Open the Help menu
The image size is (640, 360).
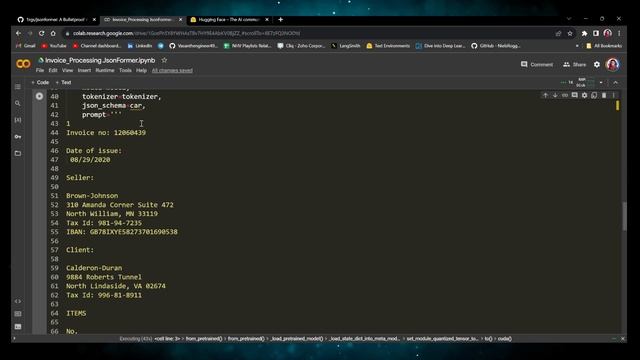click(x=141, y=71)
